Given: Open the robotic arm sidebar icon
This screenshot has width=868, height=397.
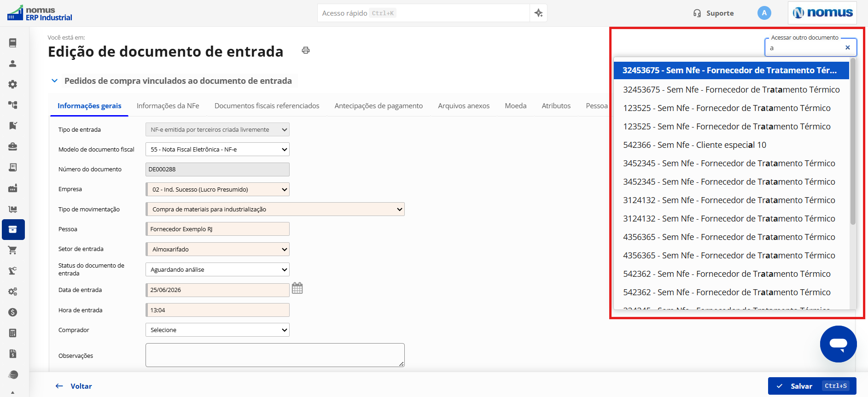Looking at the screenshot, I should [13, 271].
